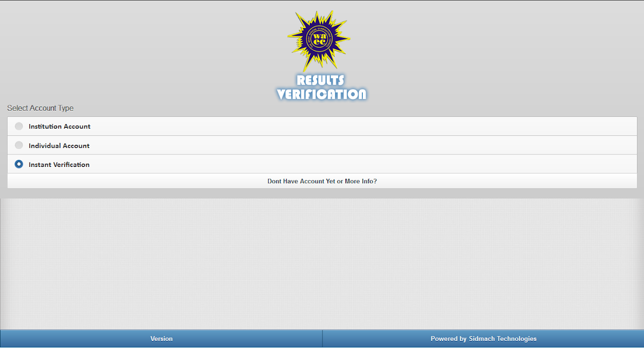
Task: Open Powered by Sidmach Technologies link
Action: pyautogui.click(x=484, y=339)
